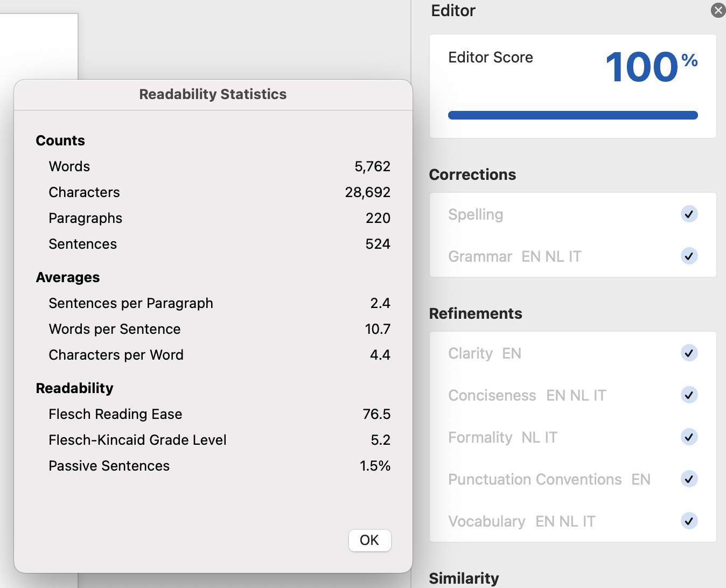The width and height of the screenshot is (726, 588).
Task: Click the Spelling completion checkmark
Action: coord(689,214)
